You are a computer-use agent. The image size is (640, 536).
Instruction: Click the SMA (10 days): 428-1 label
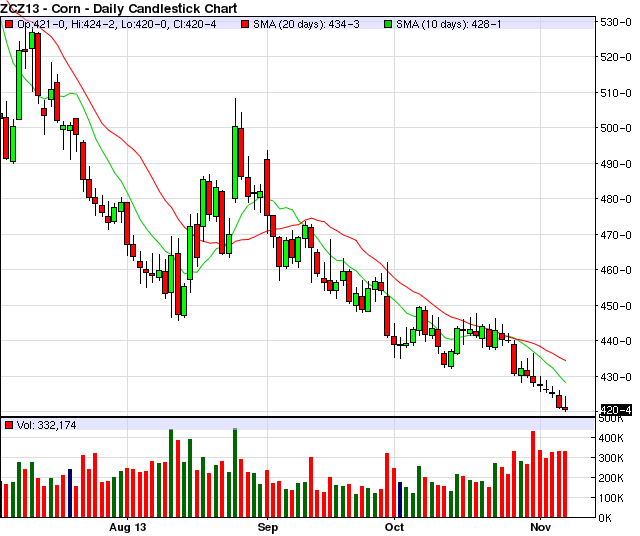coord(449,24)
